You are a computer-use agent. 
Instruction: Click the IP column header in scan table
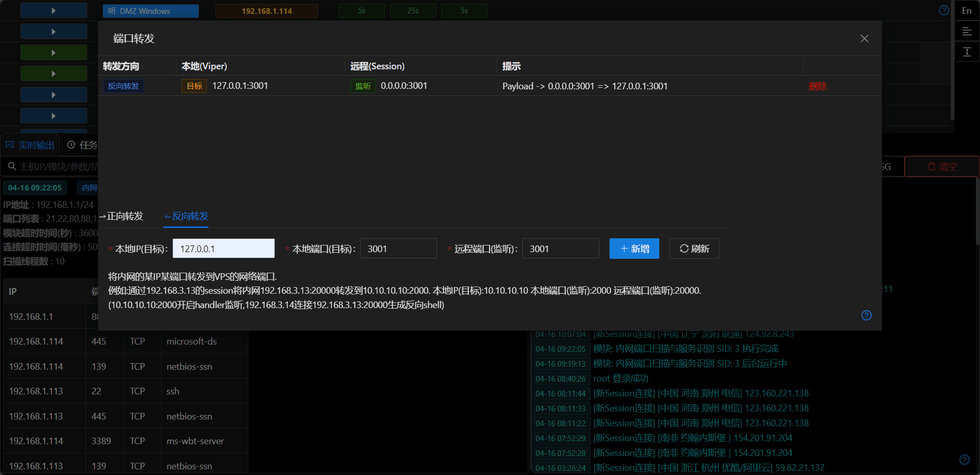(x=13, y=292)
